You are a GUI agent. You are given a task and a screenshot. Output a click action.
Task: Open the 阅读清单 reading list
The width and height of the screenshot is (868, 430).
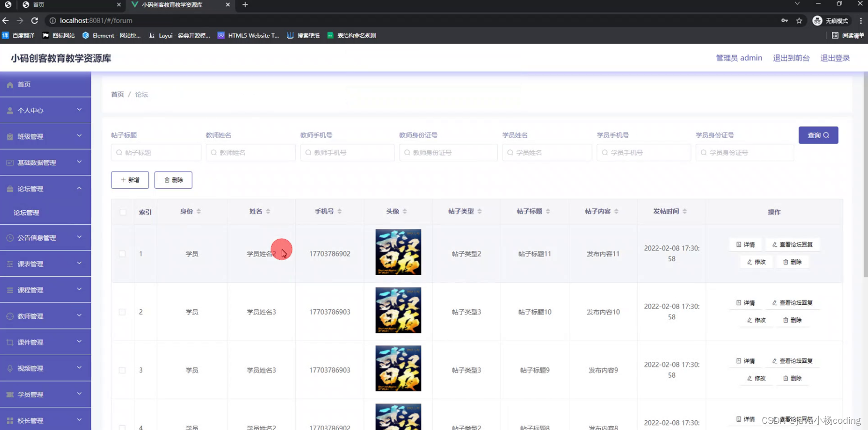click(x=848, y=35)
